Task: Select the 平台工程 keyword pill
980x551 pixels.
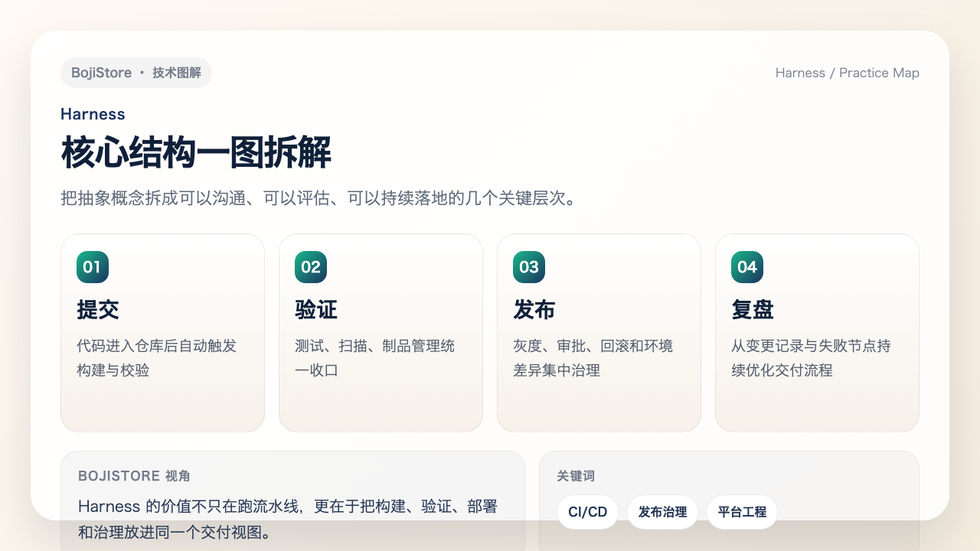Action: click(742, 512)
